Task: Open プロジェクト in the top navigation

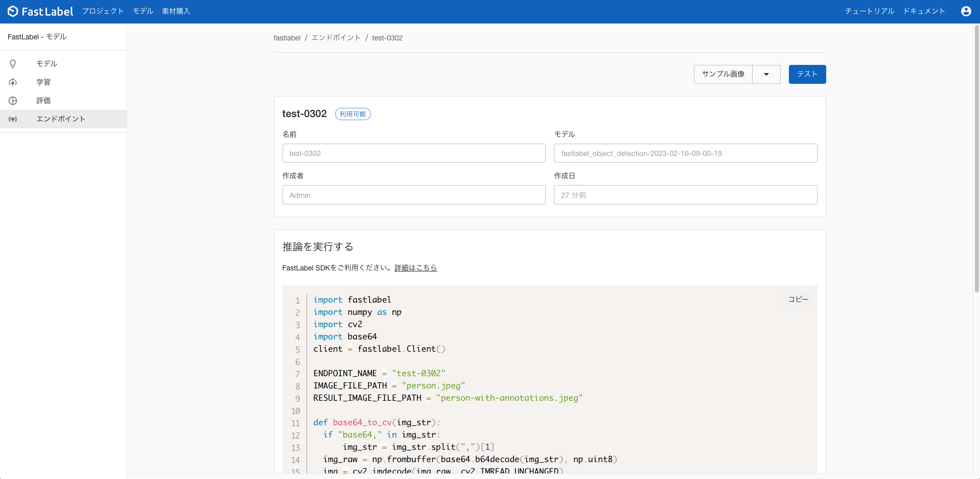Action: 103,11
